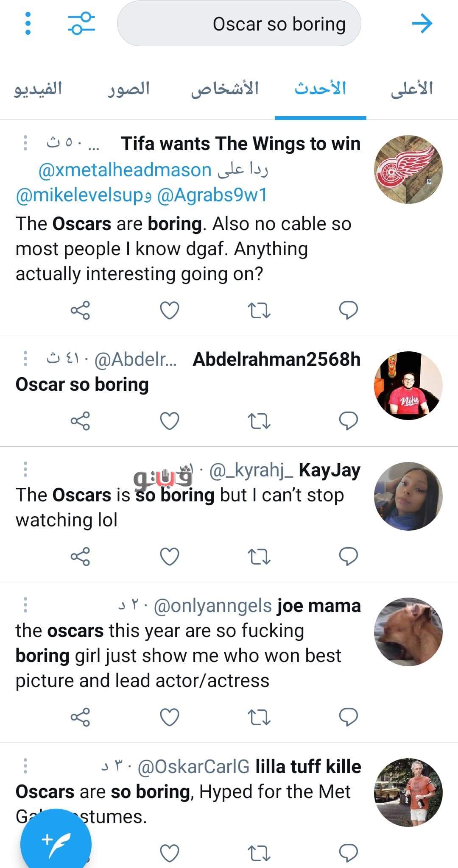458x868 pixels.
Task: Open the @mikelevelsup mention link
Action: click(81, 195)
